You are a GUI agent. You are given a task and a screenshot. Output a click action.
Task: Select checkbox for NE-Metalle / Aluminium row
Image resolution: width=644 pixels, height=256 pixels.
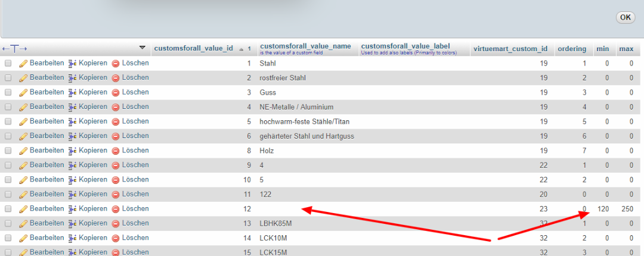tap(8, 107)
